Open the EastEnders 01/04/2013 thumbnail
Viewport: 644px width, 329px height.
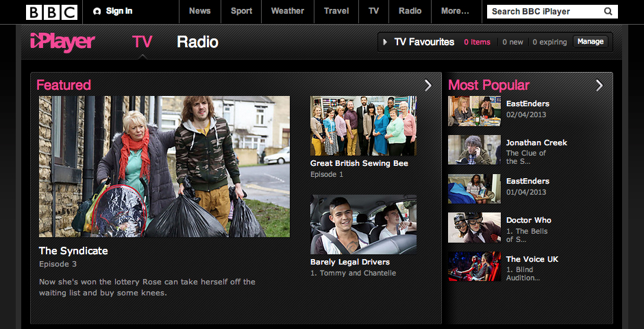pos(474,188)
